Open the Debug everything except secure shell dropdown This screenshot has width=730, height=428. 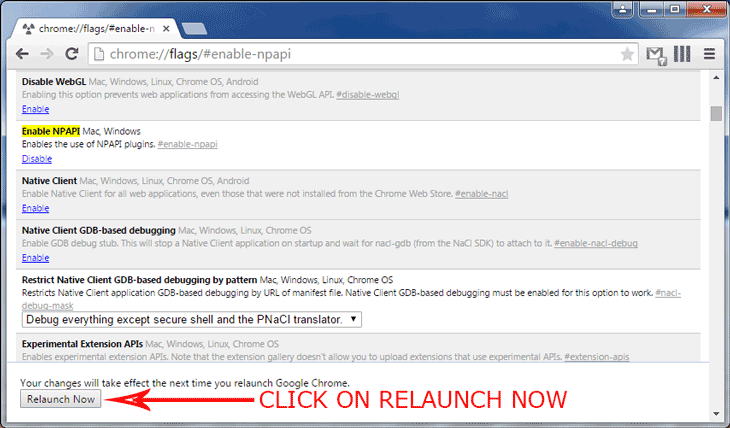pyautogui.click(x=191, y=319)
